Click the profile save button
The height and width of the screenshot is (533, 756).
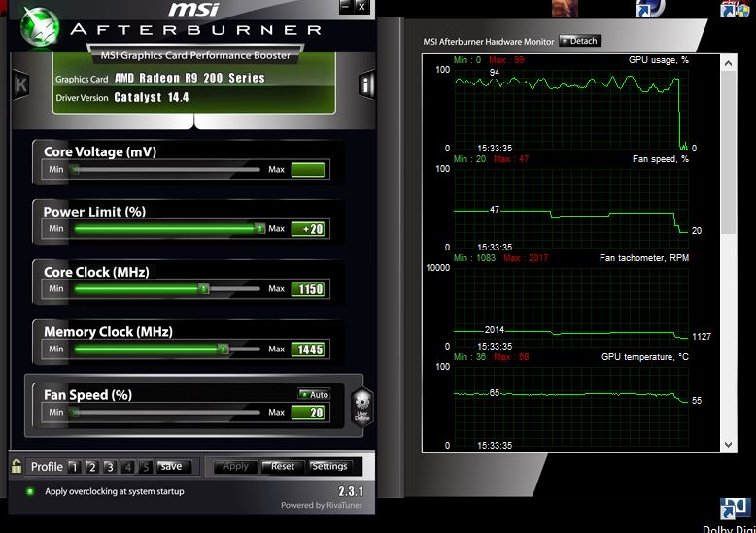point(174,466)
